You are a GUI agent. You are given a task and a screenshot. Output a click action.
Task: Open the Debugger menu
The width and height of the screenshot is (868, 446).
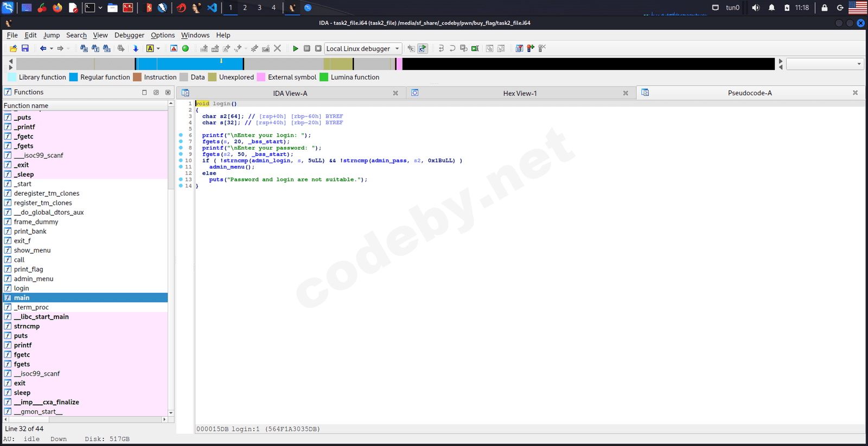tap(129, 35)
